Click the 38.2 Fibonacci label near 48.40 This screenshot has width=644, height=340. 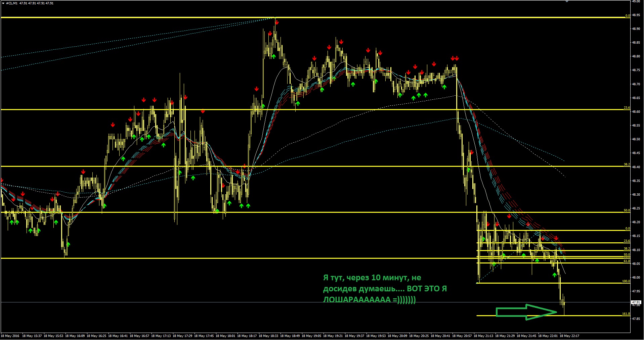627,164
